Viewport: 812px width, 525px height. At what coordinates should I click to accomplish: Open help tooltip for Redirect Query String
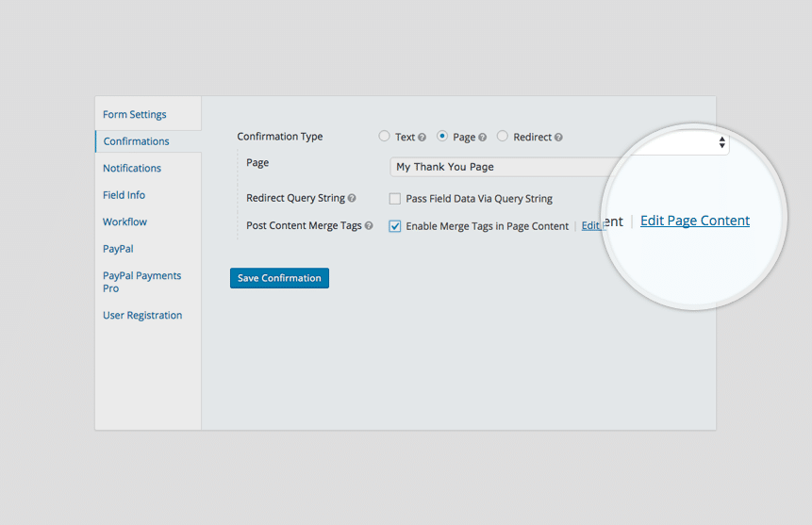[352, 199]
